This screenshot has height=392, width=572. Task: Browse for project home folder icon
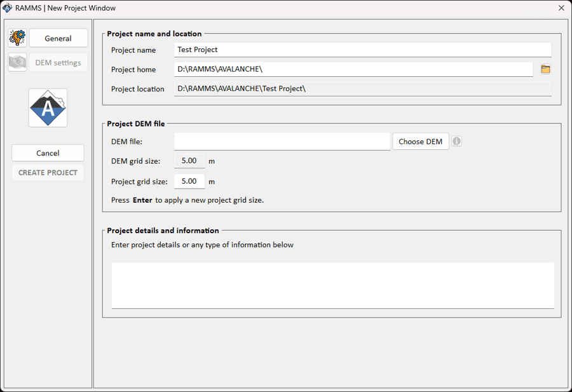[545, 69]
